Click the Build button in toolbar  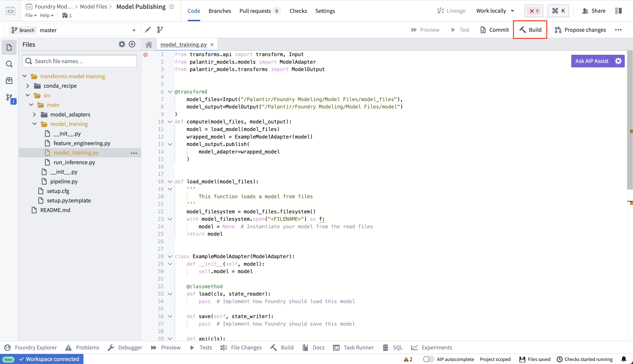point(530,30)
